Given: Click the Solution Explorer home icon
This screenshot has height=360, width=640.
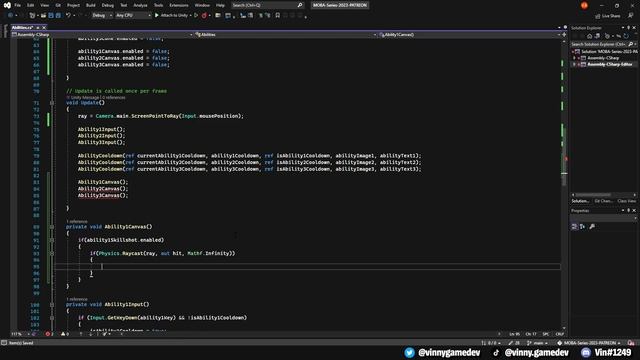Looking at the screenshot, I should point(589,36).
